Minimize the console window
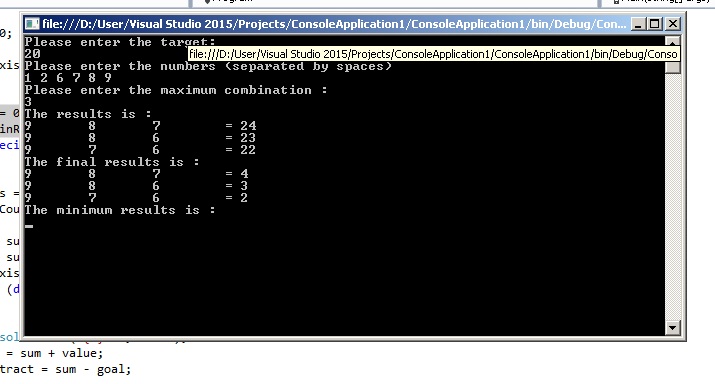Screen dimensions: 715x384 pos(638,24)
